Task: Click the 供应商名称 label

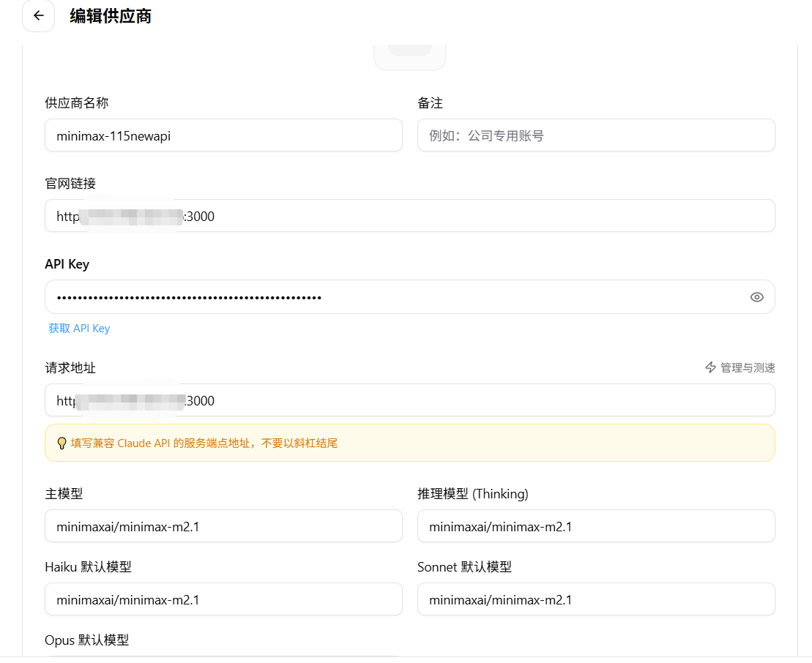Action: pyautogui.click(x=77, y=102)
